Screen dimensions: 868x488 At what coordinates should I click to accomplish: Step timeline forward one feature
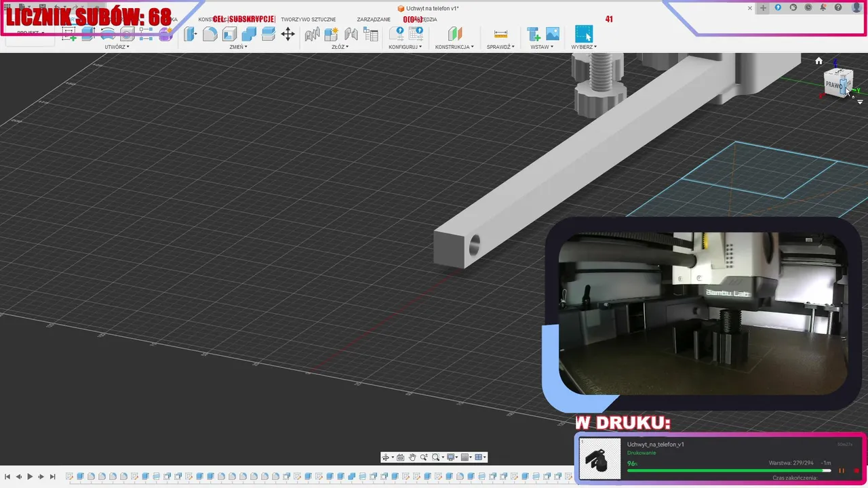(x=41, y=477)
